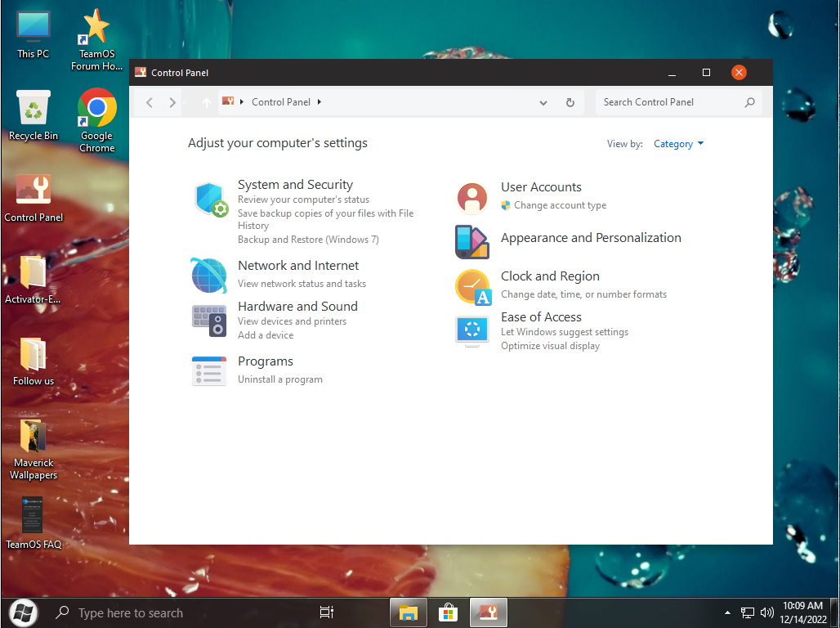Select the TeamOS FAQ file on desktop
Screen dimensions: 840x628
pos(34,523)
